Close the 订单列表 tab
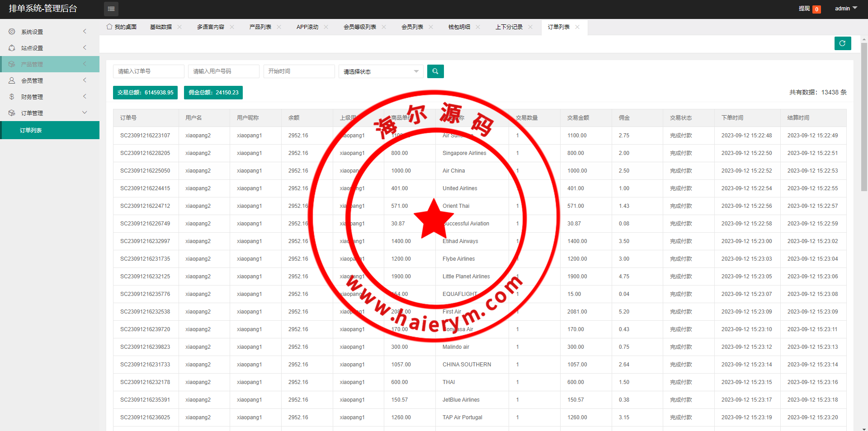Screen dimensions: 868x431 tap(577, 27)
